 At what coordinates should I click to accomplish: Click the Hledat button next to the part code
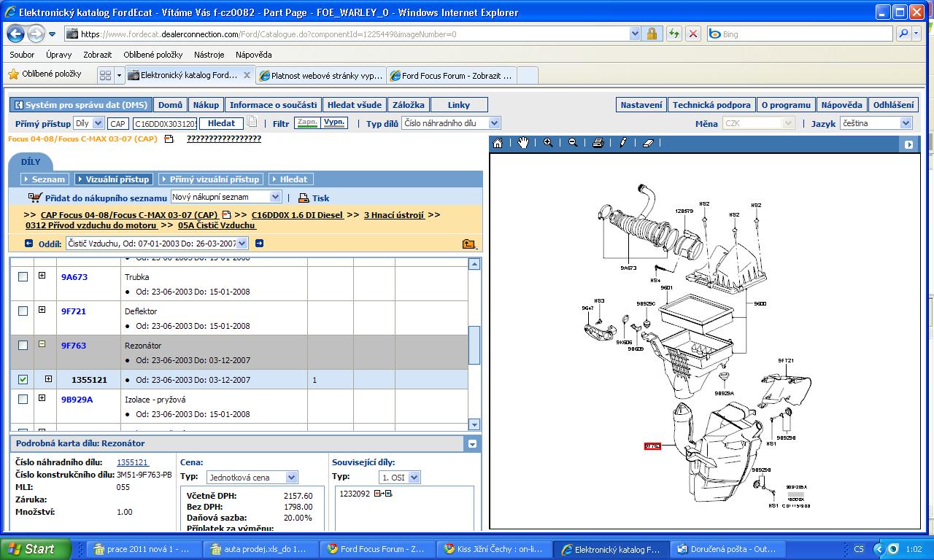point(221,124)
